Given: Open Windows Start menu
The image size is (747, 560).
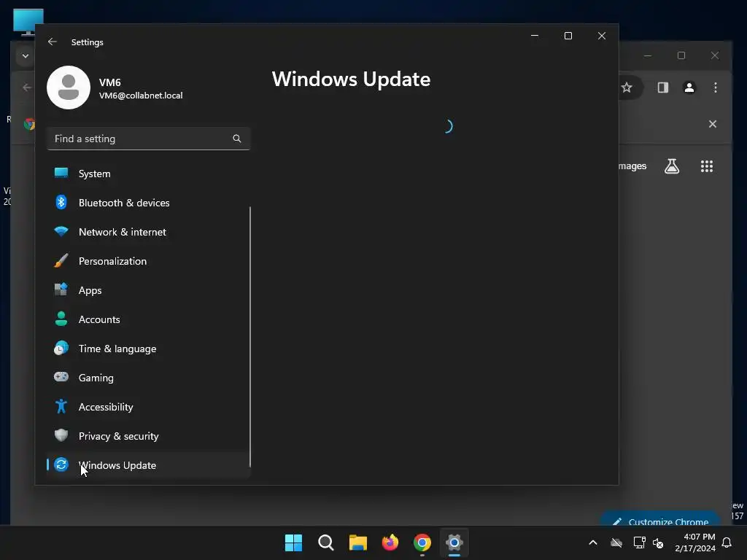Looking at the screenshot, I should (x=293, y=542).
